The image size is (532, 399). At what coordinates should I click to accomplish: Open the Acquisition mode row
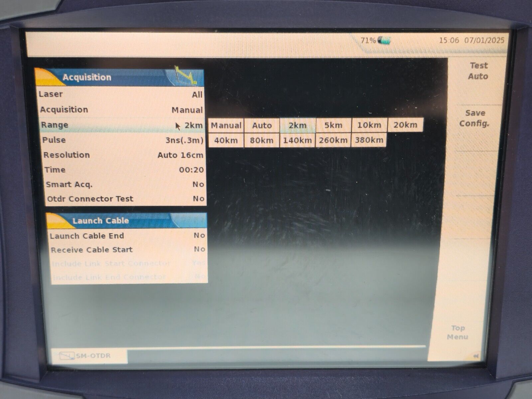(x=121, y=110)
